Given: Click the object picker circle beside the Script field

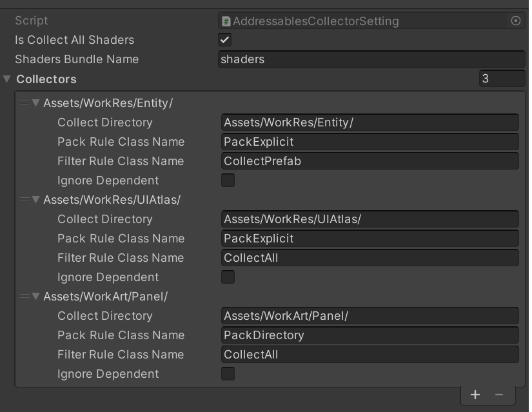Looking at the screenshot, I should [515, 21].
